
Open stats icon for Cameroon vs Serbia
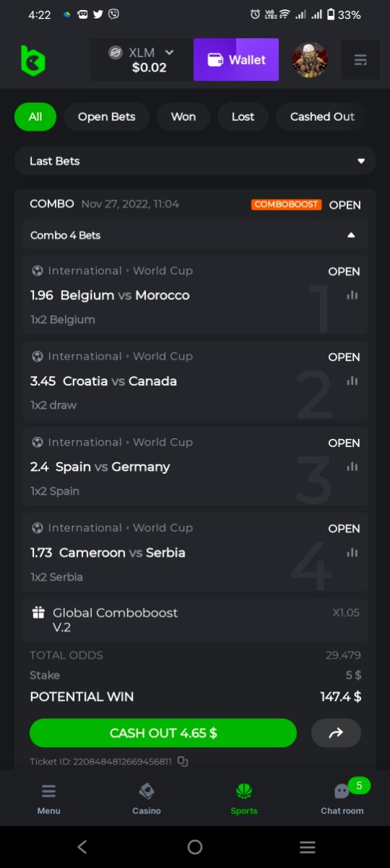[x=352, y=553]
